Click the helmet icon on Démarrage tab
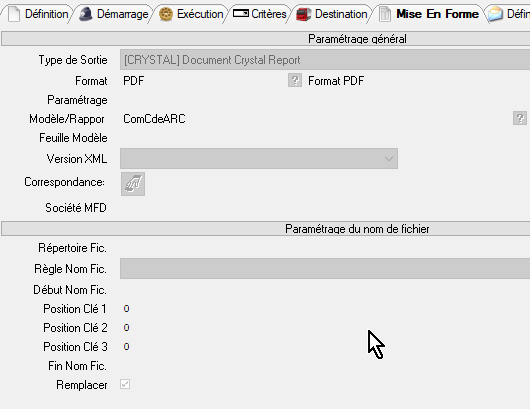 click(86, 14)
